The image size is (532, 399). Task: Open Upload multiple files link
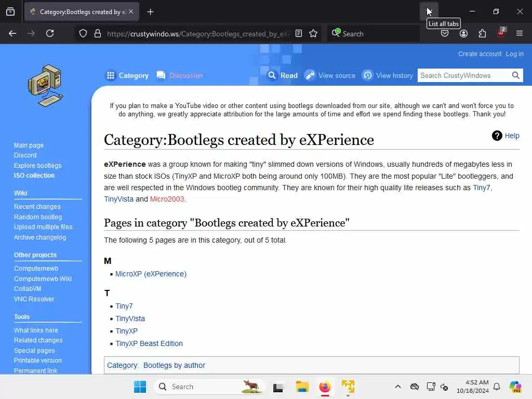[x=43, y=227]
